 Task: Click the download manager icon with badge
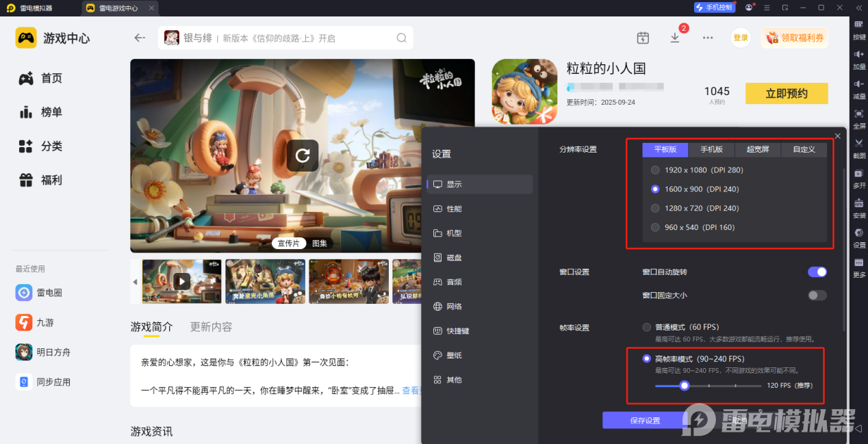[x=675, y=38]
